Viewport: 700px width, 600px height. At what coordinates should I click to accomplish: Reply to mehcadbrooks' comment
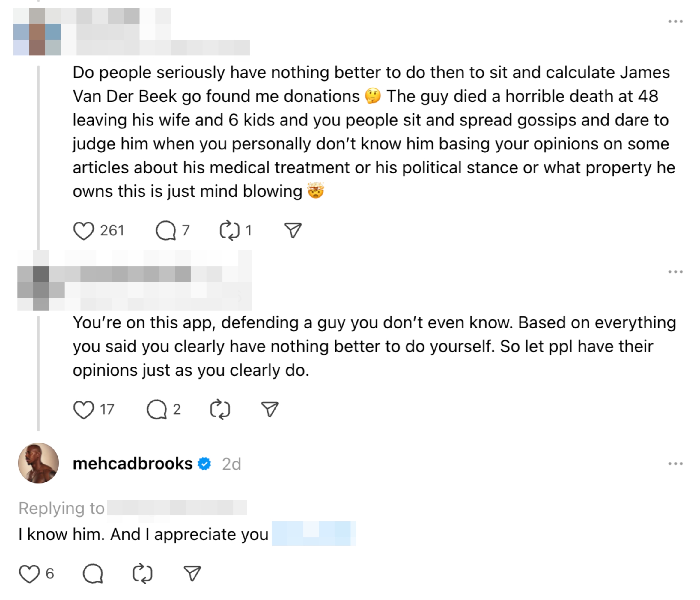coord(93,574)
